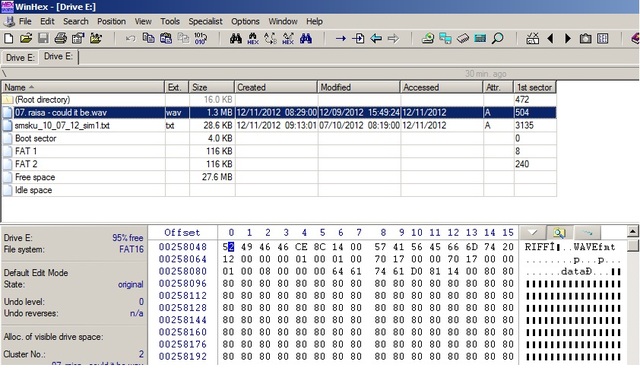Click the Copy Block icon
Image resolution: width=640 pixels, height=368 pixels.
tap(148, 38)
